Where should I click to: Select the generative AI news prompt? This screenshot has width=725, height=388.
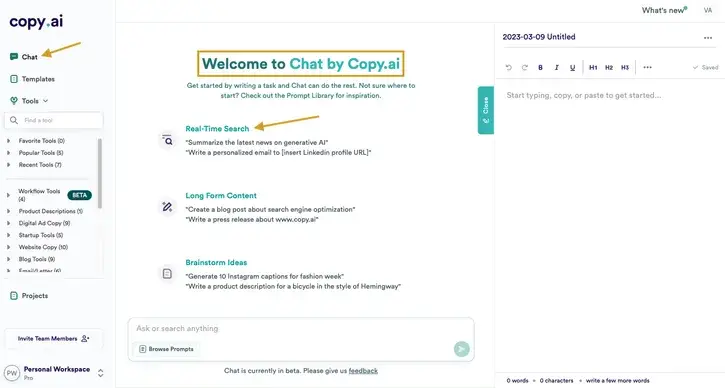[x=257, y=142]
